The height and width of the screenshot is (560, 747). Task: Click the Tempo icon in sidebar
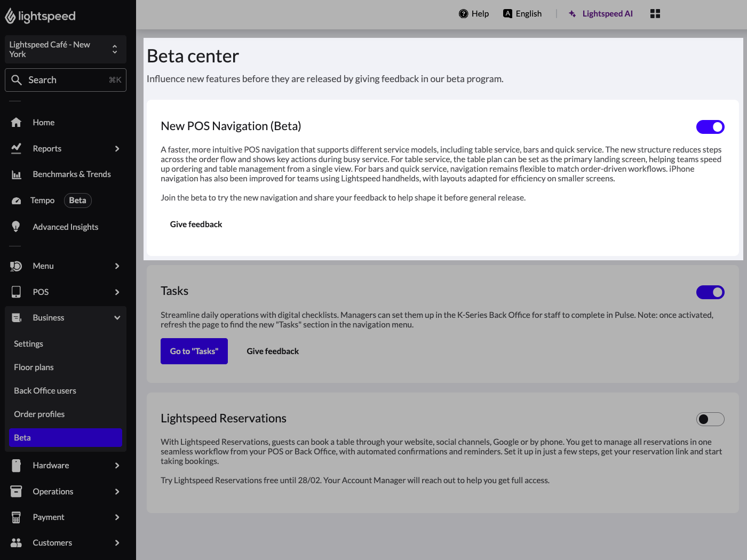click(16, 200)
